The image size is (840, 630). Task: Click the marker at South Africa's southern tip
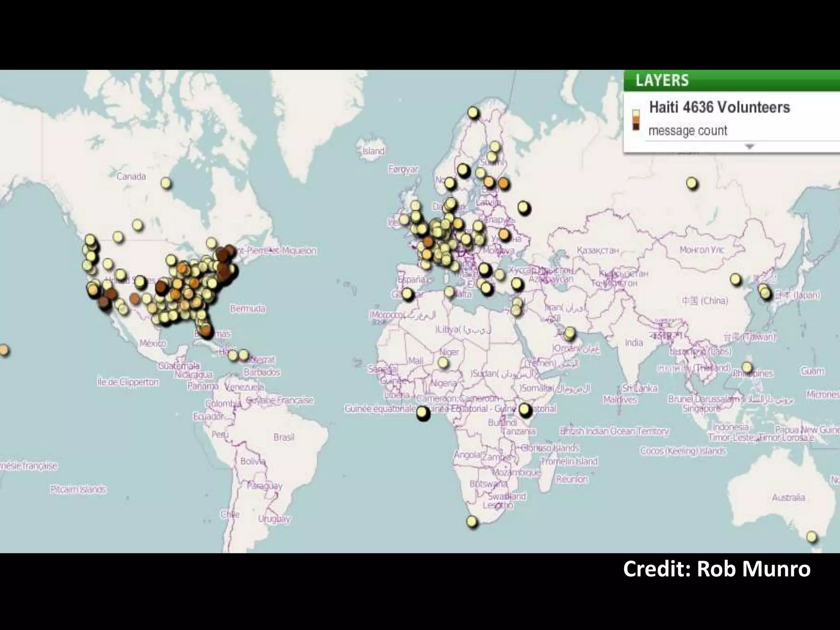(x=472, y=522)
